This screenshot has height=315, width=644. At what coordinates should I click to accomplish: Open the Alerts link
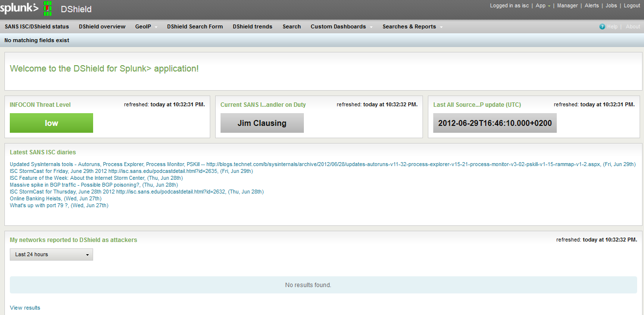pos(592,6)
